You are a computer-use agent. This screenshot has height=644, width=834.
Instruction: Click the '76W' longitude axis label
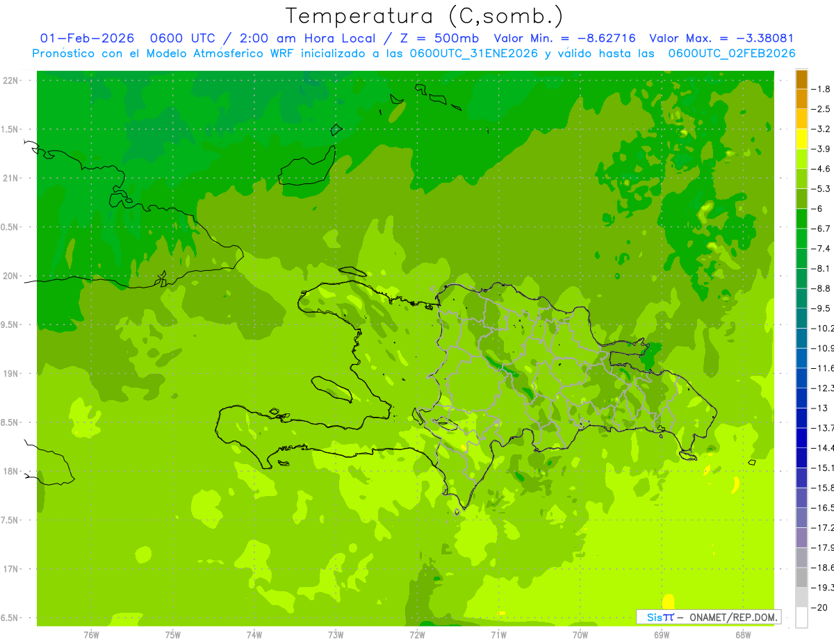[x=91, y=635]
